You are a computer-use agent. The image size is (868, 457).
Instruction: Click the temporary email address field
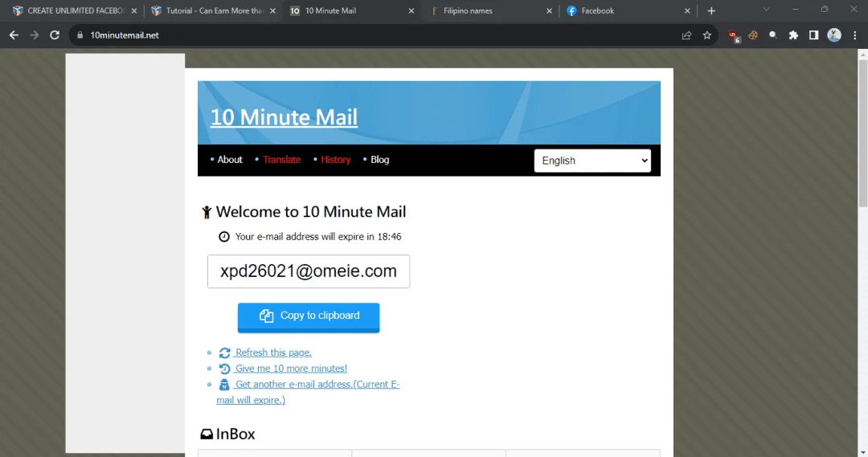pyautogui.click(x=309, y=271)
